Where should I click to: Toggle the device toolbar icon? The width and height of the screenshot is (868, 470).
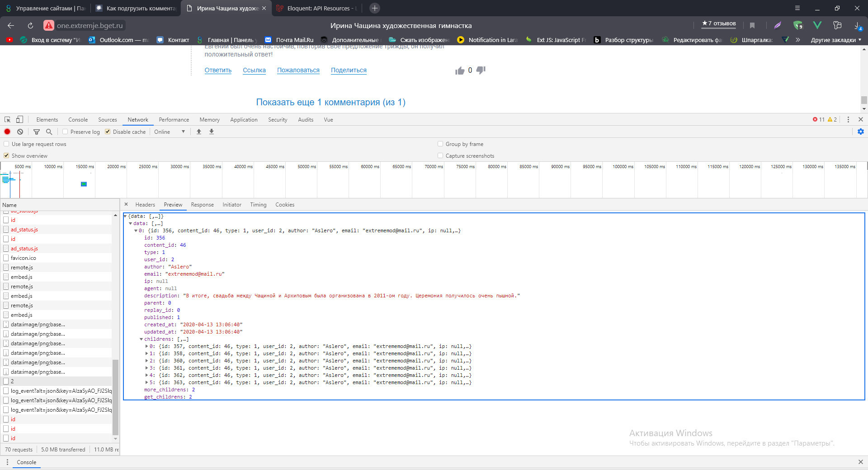coord(19,119)
